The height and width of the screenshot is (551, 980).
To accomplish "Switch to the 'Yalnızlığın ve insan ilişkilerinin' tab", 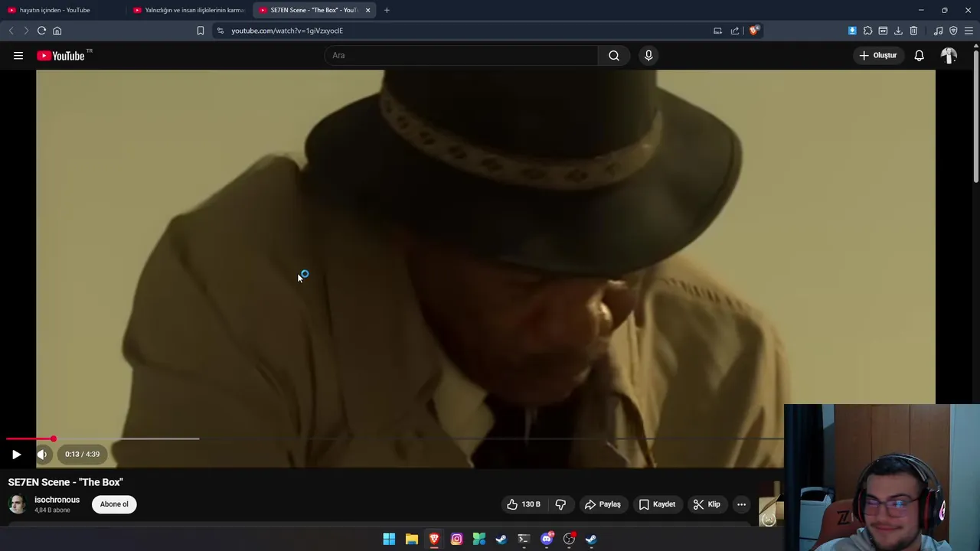I will point(188,10).
